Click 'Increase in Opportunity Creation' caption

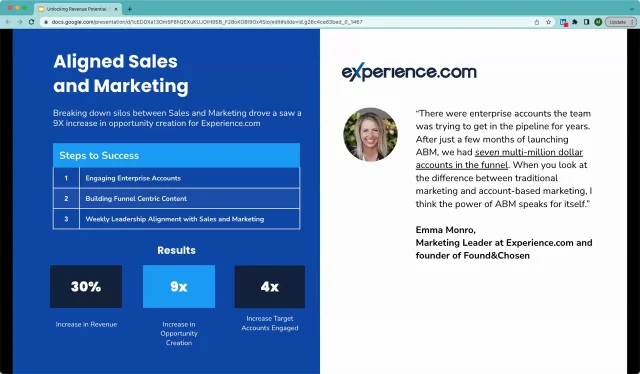[179, 334]
